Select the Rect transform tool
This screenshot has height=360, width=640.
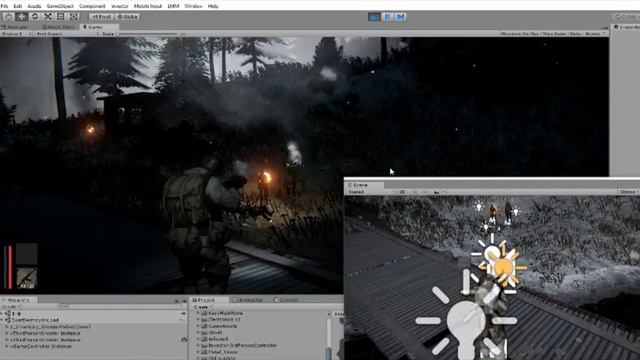61,16
